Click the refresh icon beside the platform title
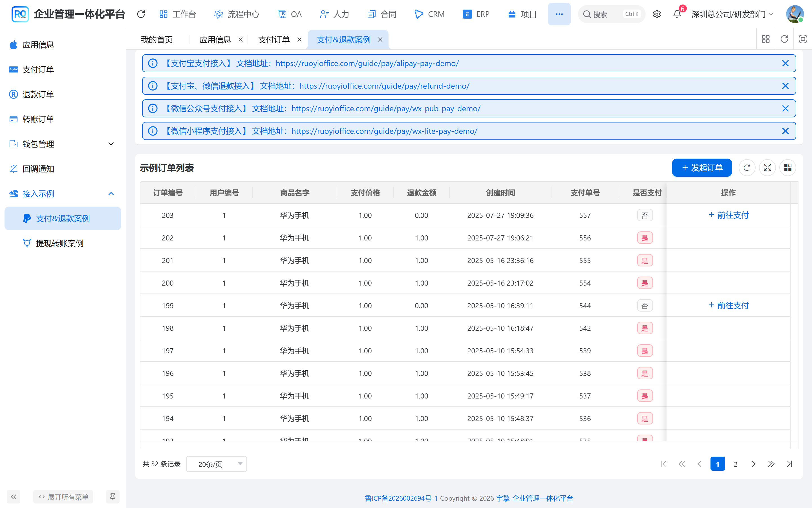The height and width of the screenshot is (508, 812). [141, 14]
